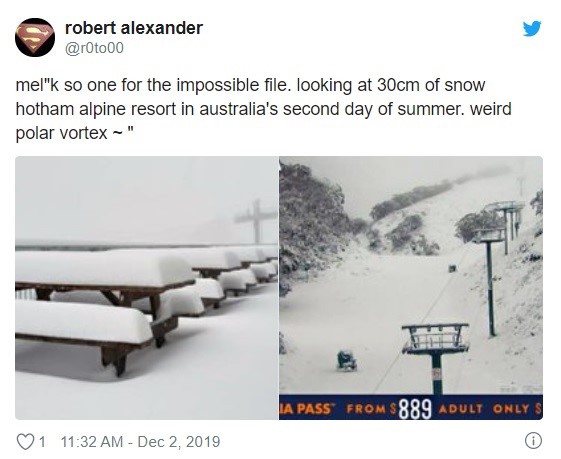Click the Twitter bird logo
Image resolution: width=561 pixels, height=459 pixels.
532,29
